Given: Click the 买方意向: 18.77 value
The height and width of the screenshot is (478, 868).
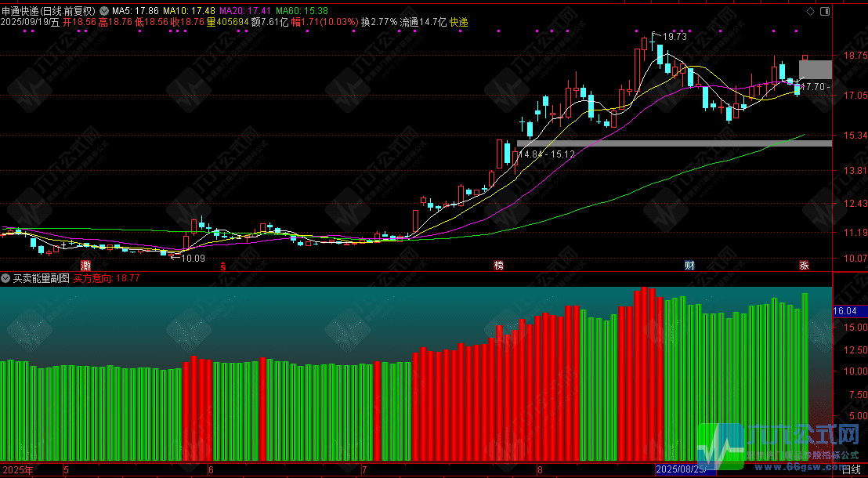Looking at the screenshot, I should pyautogui.click(x=107, y=279).
